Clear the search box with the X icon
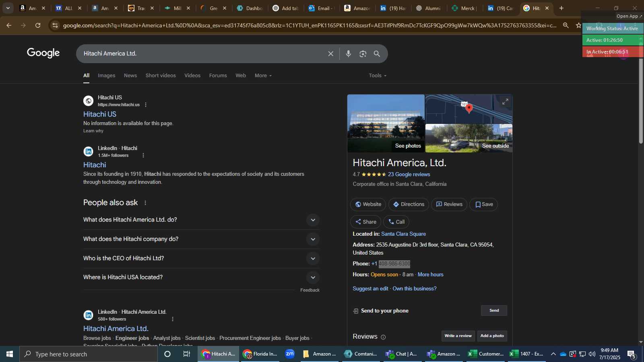Viewport: 644px width, 362px height. (330, 54)
